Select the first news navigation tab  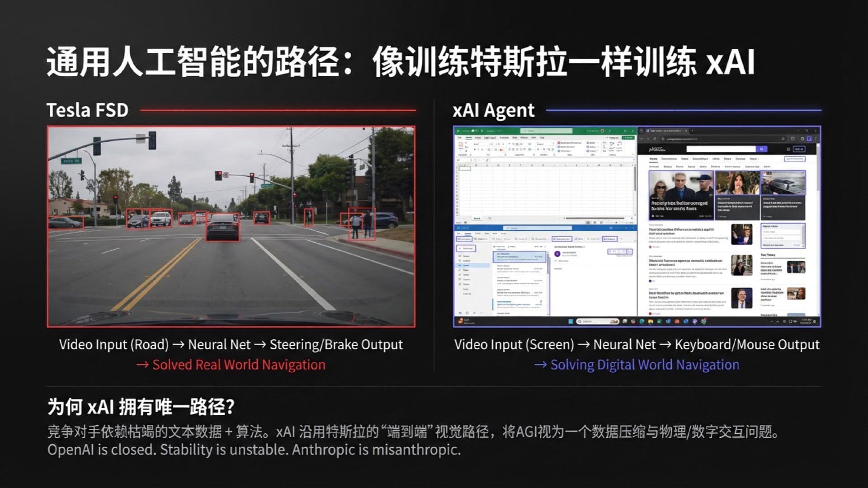pos(653,159)
